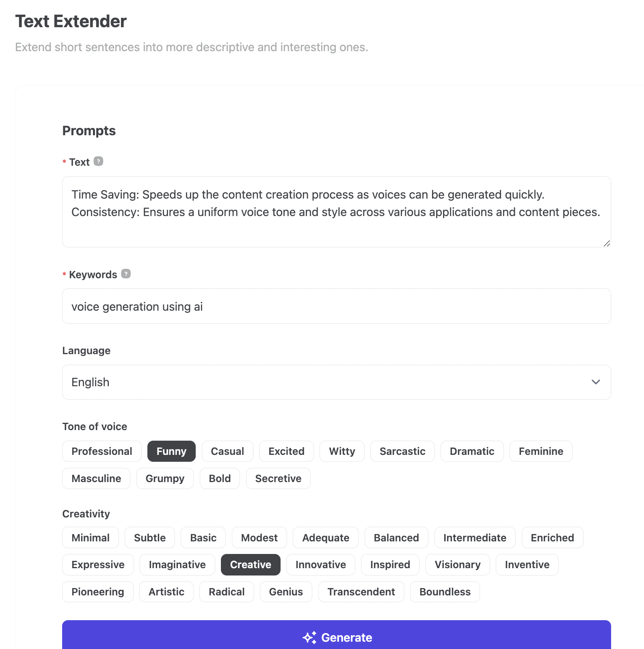Choose the Balanced creativity option
The height and width of the screenshot is (649, 644).
(x=396, y=538)
